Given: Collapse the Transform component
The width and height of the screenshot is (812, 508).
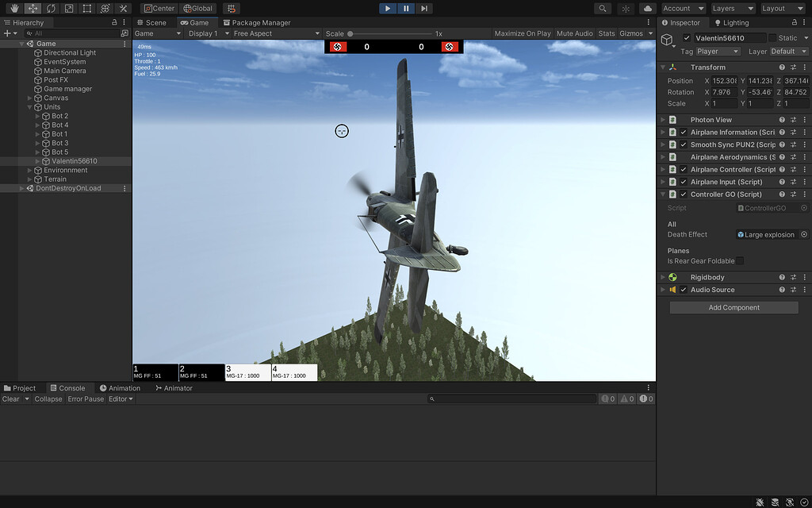Looking at the screenshot, I should (x=663, y=67).
